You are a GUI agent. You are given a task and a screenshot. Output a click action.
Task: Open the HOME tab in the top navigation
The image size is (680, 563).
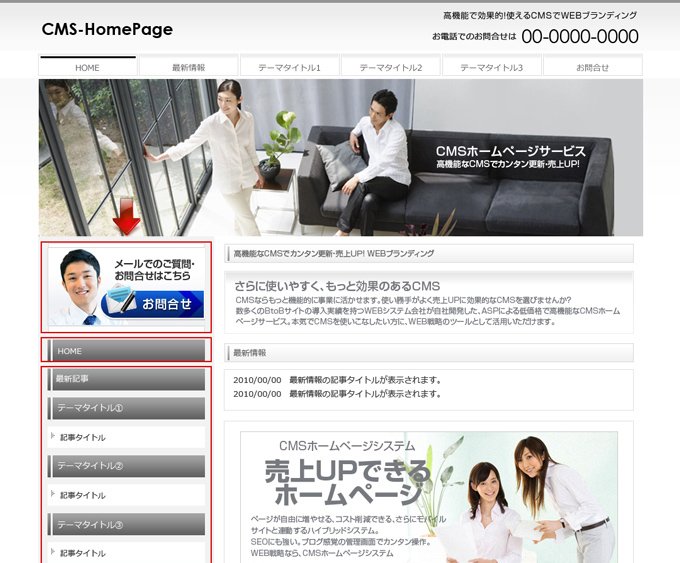[88, 67]
